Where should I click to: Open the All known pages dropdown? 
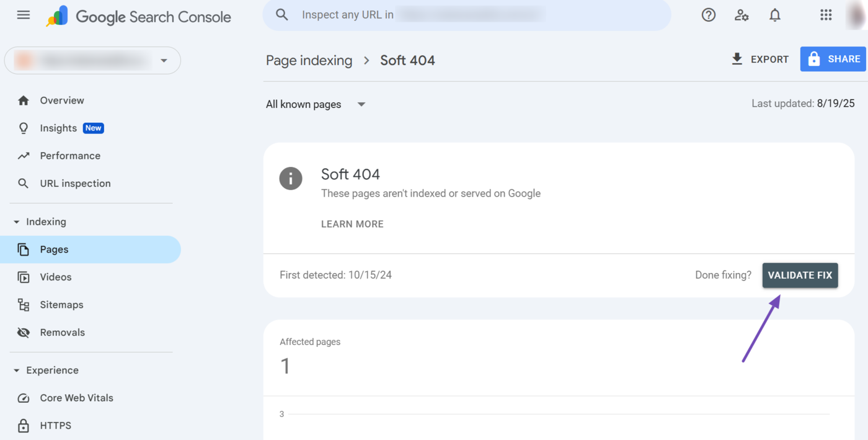pyautogui.click(x=316, y=104)
